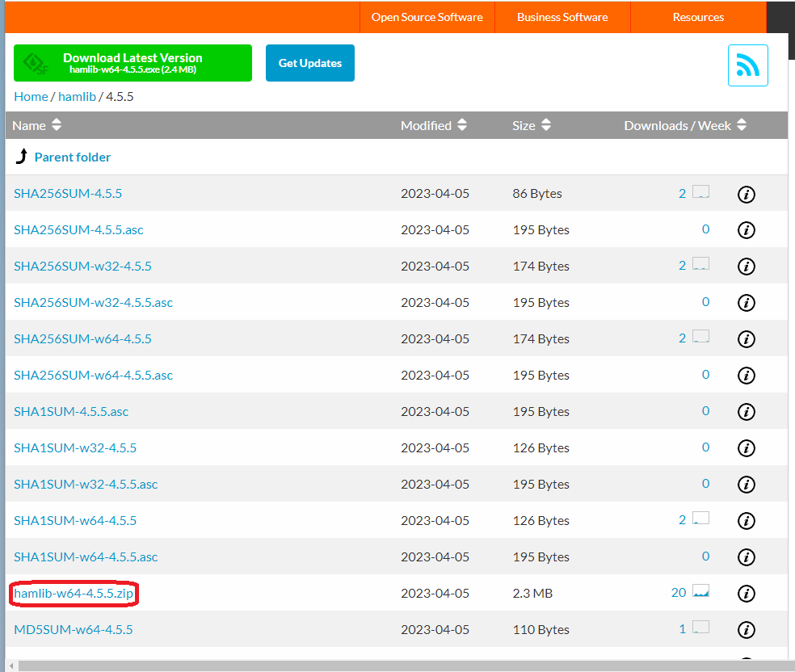795x672 pixels.
Task: Click the Get Updates button
Action: pos(309,63)
